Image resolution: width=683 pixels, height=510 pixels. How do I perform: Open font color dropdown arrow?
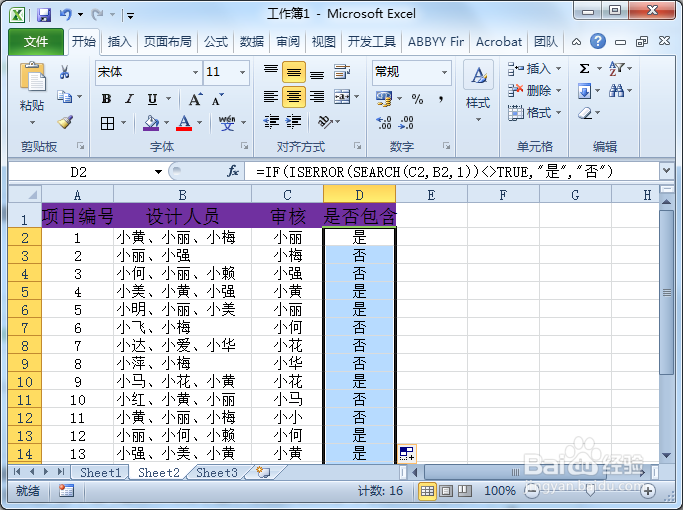199,123
